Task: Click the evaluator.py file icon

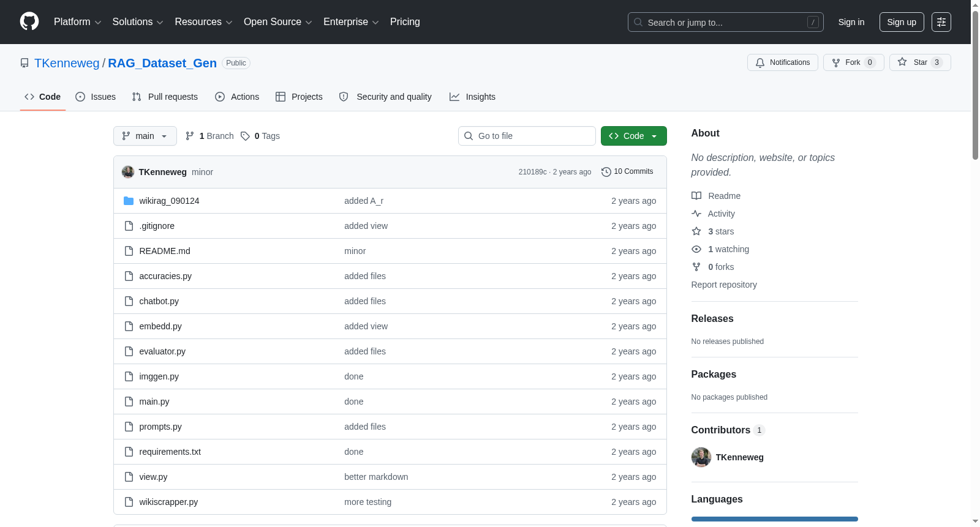Action: click(x=129, y=351)
